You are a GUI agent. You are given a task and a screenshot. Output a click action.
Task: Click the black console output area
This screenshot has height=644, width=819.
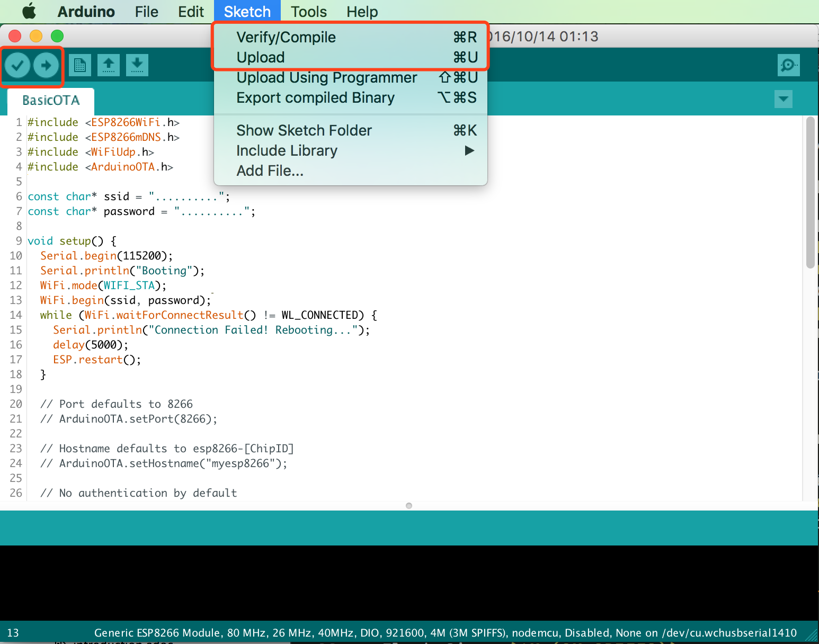[x=409, y=583]
